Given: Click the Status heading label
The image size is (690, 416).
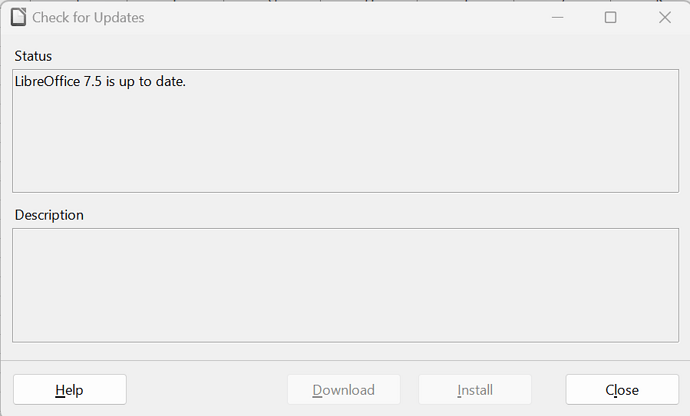Looking at the screenshot, I should pyautogui.click(x=33, y=56).
